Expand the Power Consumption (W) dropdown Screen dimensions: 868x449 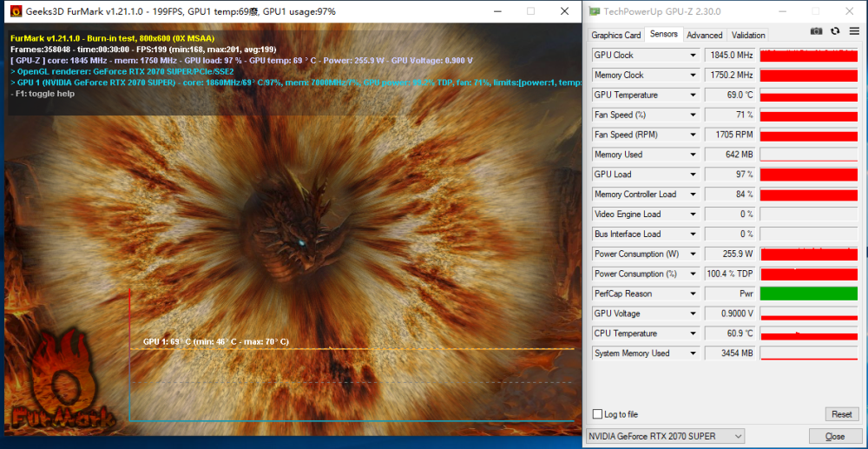[693, 254]
